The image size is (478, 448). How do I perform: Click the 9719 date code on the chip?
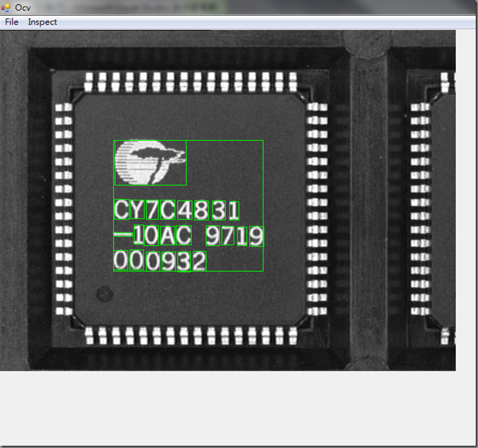[x=235, y=236]
